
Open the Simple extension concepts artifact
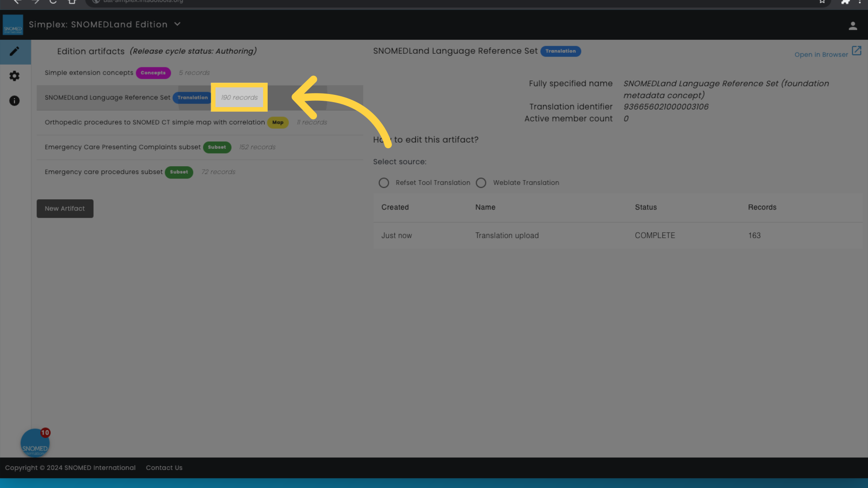click(x=199, y=73)
